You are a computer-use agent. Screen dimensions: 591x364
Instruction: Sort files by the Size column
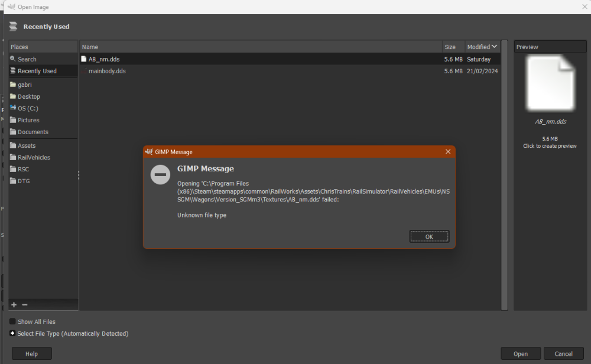coord(450,47)
